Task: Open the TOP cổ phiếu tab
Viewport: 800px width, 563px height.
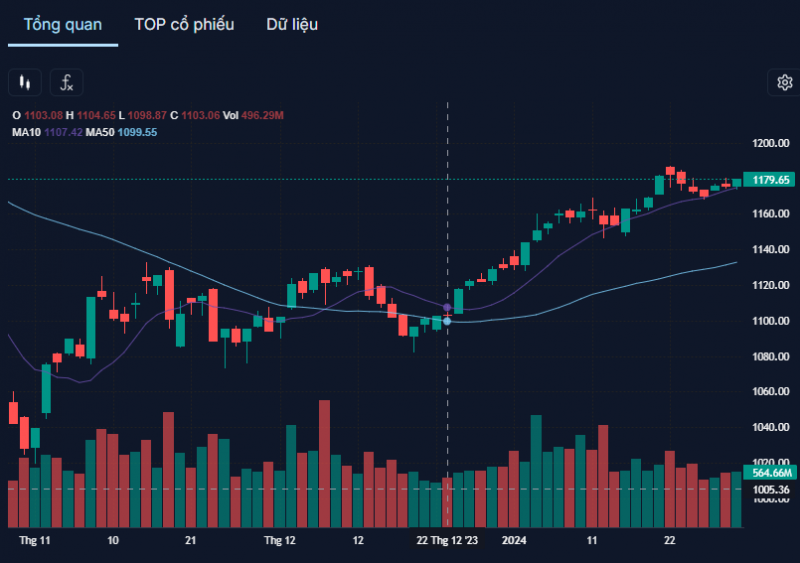Action: pos(184,24)
